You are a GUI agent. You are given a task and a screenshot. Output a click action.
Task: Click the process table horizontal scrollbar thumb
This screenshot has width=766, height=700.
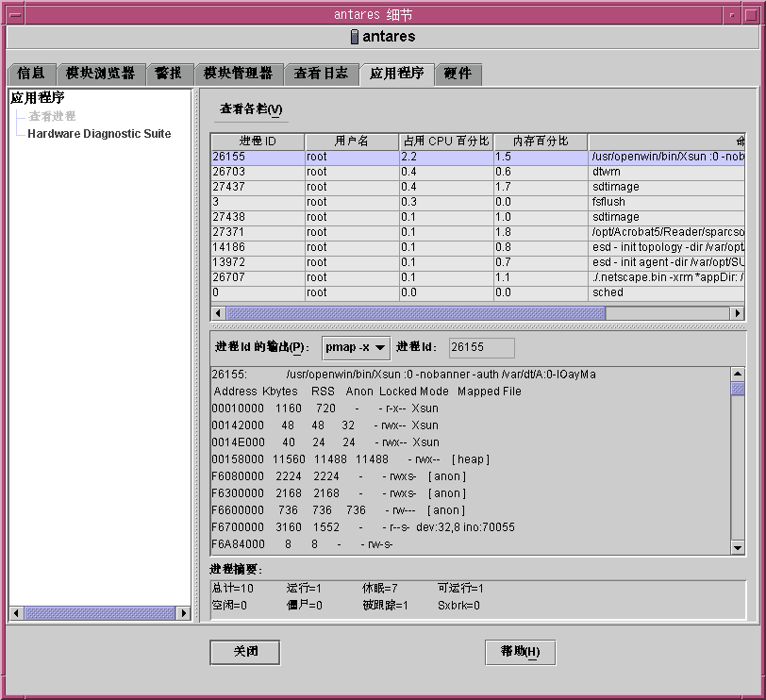[x=416, y=313]
